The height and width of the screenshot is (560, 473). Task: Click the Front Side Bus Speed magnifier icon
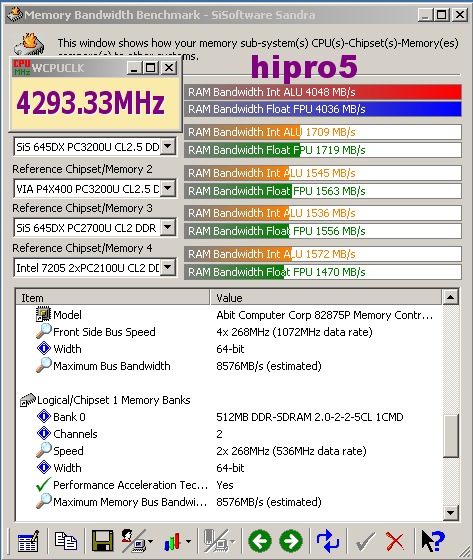pyautogui.click(x=44, y=331)
